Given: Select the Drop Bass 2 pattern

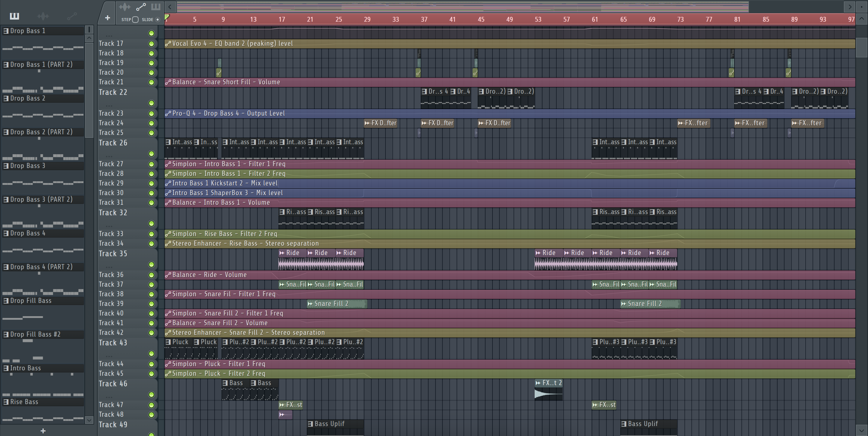Looking at the screenshot, I should (x=43, y=98).
